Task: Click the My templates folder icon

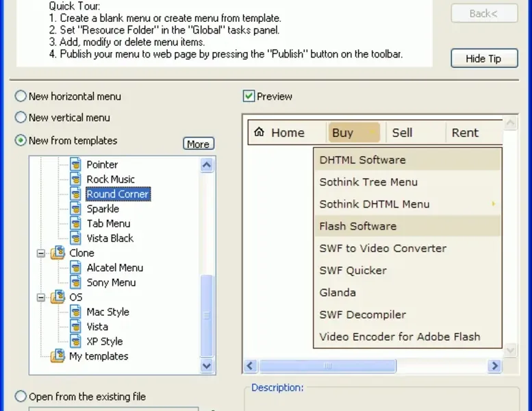Action: click(x=58, y=356)
